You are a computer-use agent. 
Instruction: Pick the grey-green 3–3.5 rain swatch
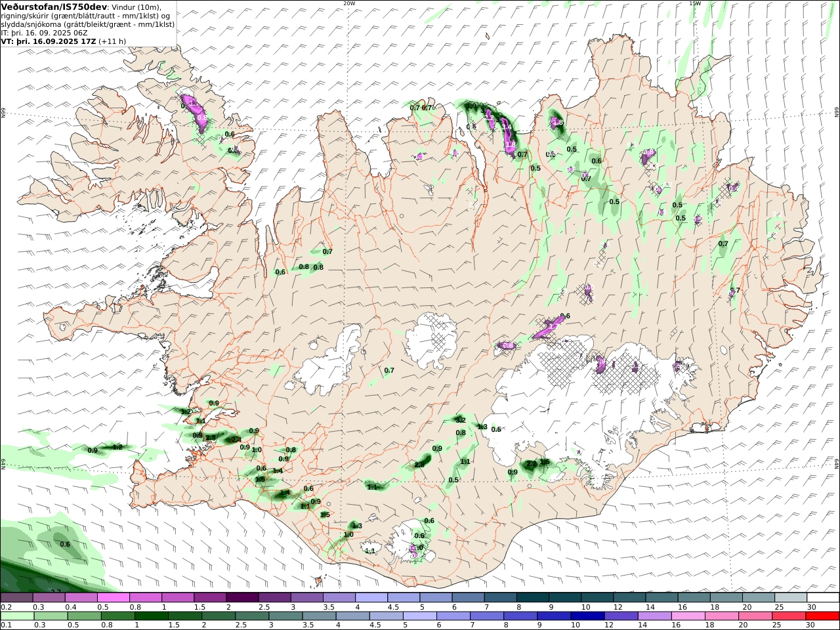[x=285, y=616]
